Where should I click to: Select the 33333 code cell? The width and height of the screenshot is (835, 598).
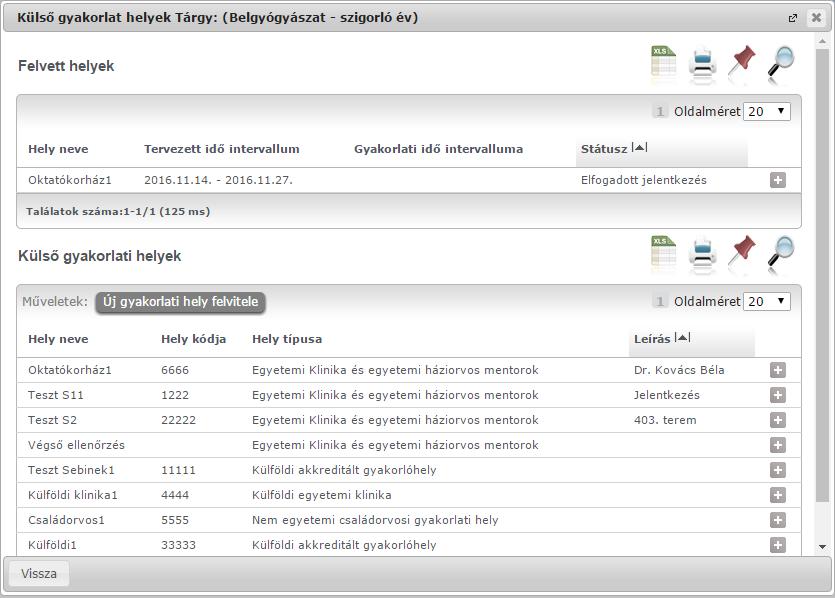[x=178, y=545]
